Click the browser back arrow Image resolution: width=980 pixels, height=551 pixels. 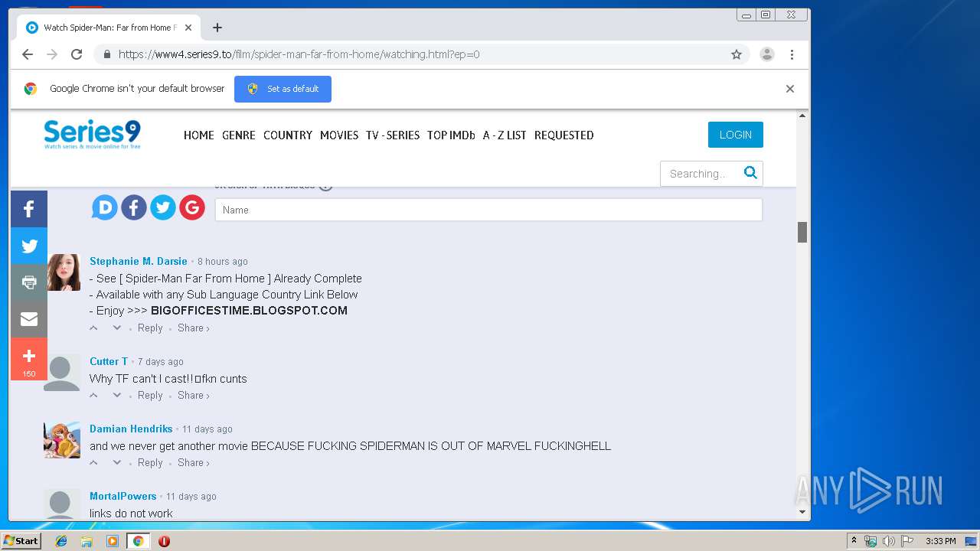pyautogui.click(x=28, y=54)
